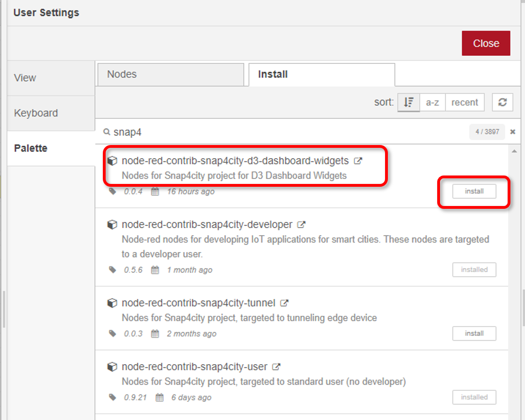This screenshot has height=420, width=525.
Task: Click the relevance sort order icon
Action: point(409,102)
